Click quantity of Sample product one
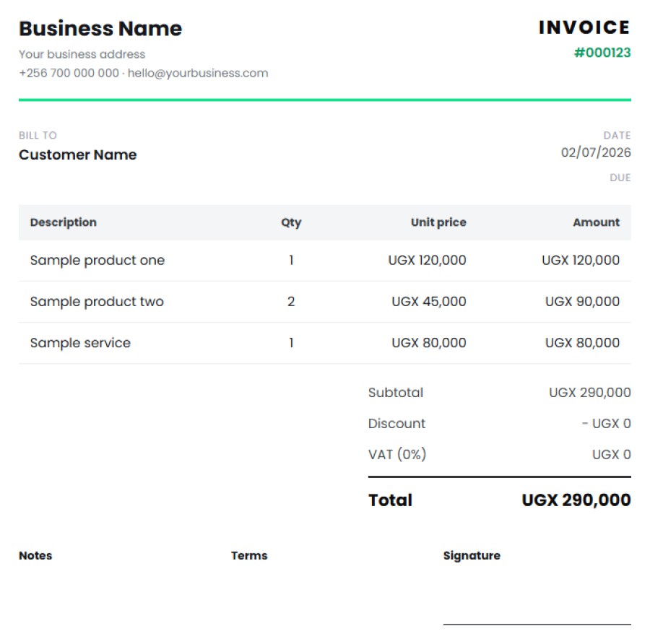The height and width of the screenshot is (644, 650). click(x=292, y=260)
